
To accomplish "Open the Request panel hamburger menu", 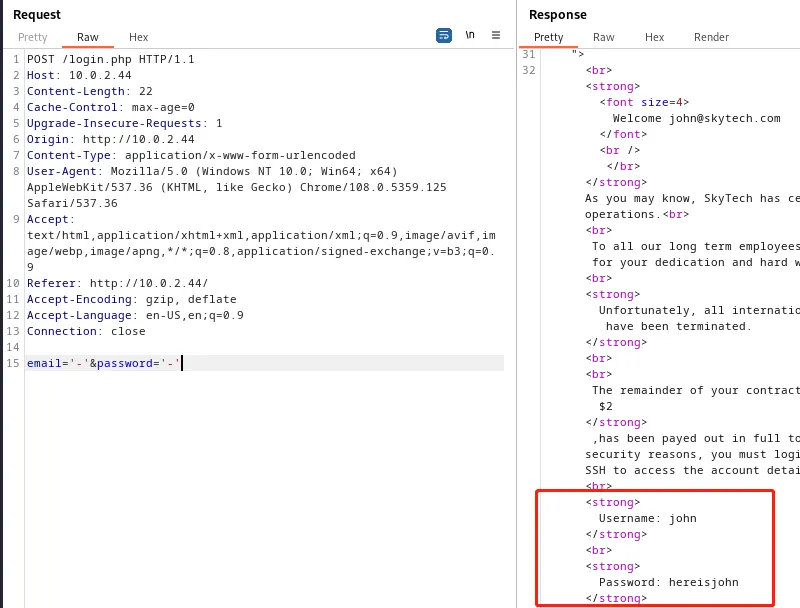I will tap(496, 35).
